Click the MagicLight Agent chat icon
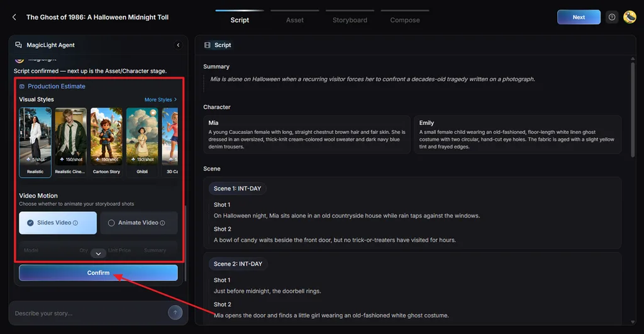 [x=18, y=45]
